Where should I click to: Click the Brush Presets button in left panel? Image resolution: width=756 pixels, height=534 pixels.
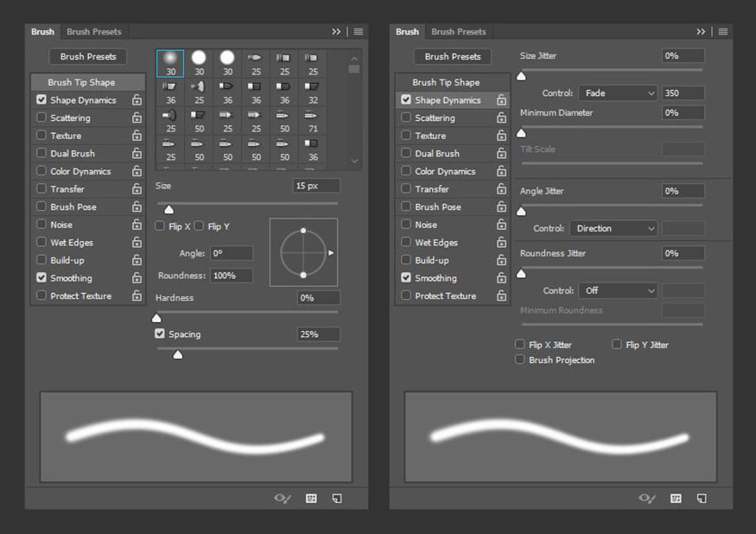[x=88, y=56]
